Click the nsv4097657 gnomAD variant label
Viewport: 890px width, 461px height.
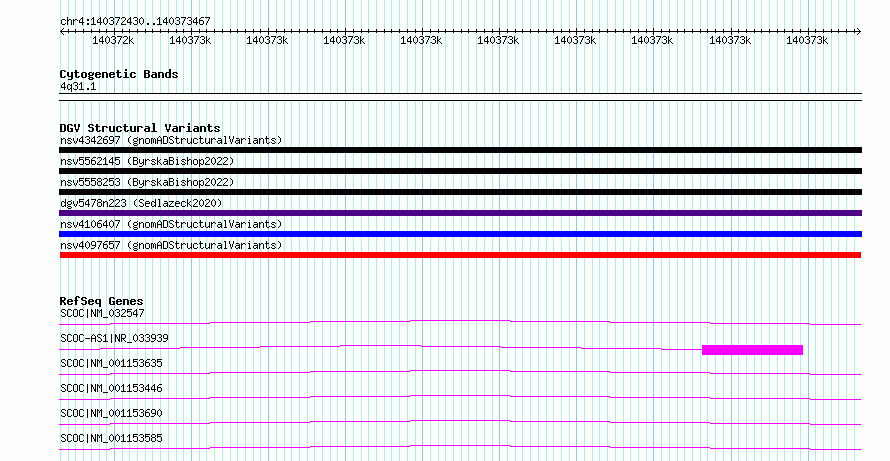coord(171,245)
